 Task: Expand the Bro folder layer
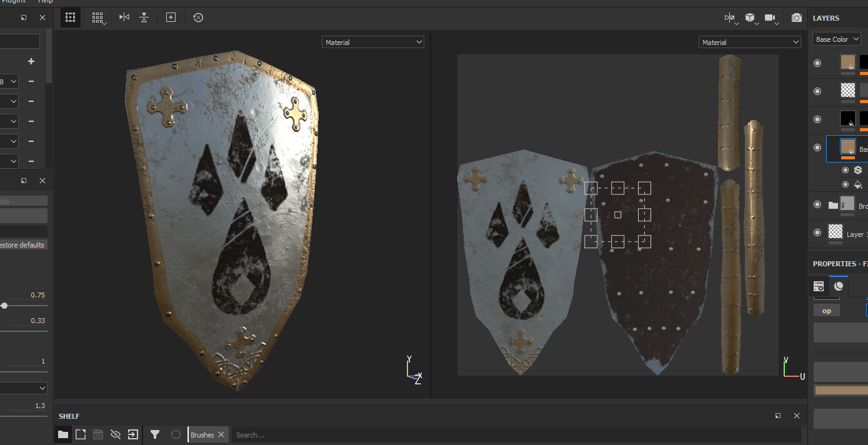pos(833,204)
